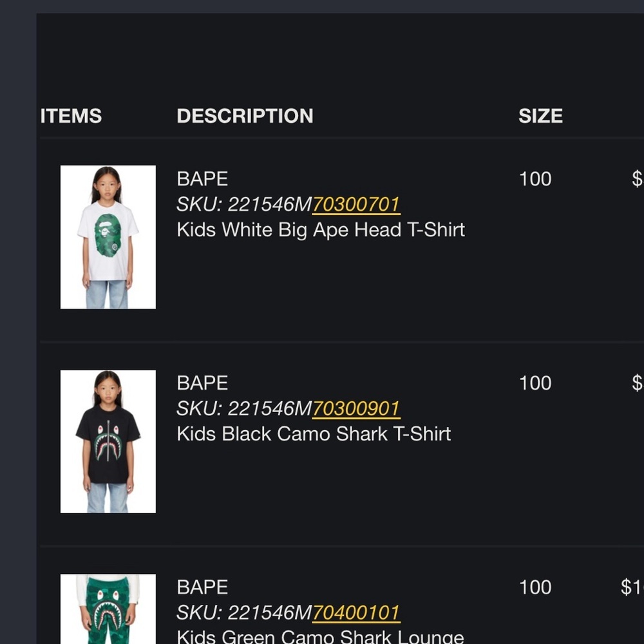This screenshot has width=644, height=644.
Task: Click the price in the Green Camo Shark Lounge row
Action: (632, 587)
